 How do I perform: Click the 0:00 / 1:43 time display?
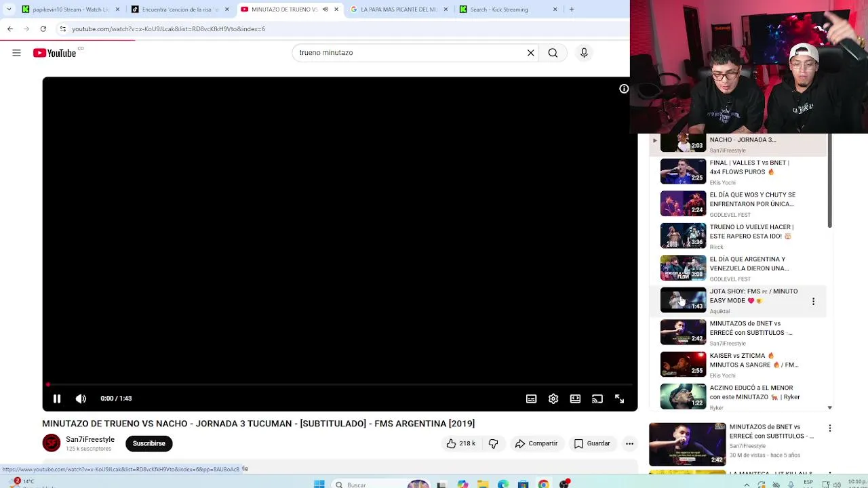pos(116,399)
